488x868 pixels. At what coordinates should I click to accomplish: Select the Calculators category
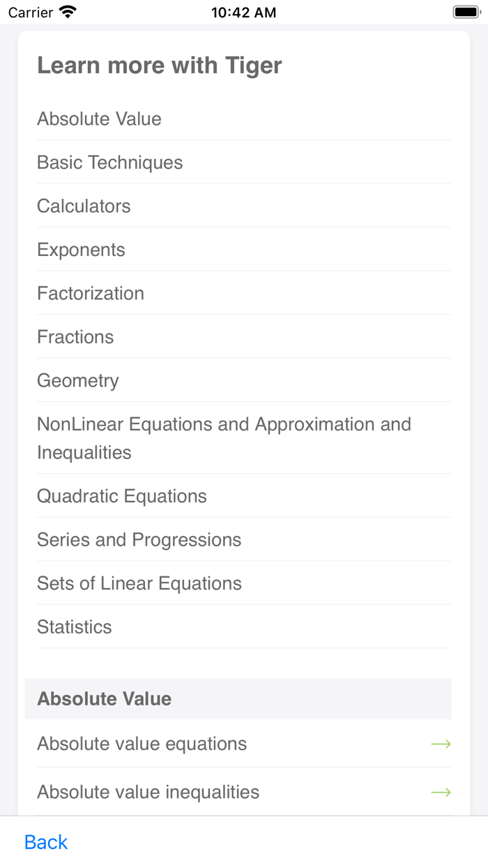[x=84, y=206]
